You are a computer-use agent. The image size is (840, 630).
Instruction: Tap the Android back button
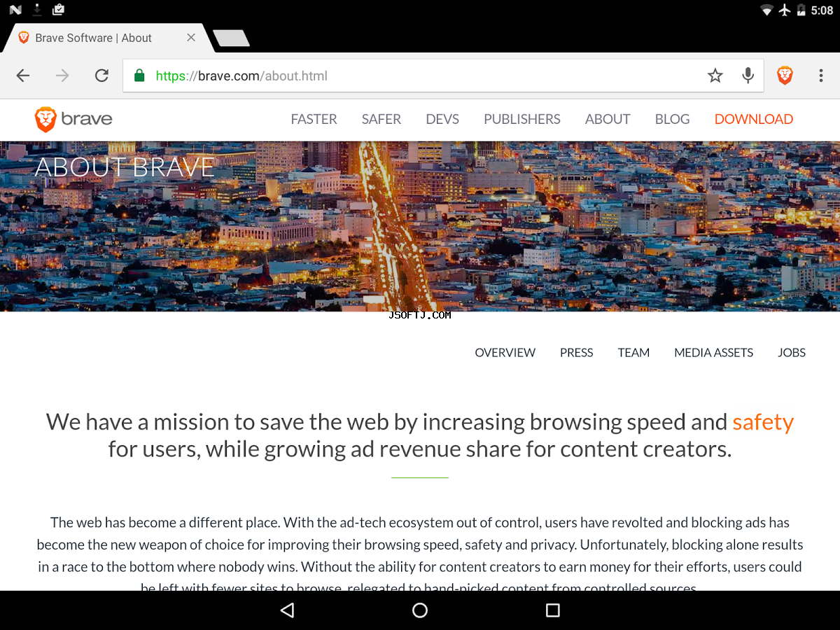pos(287,610)
